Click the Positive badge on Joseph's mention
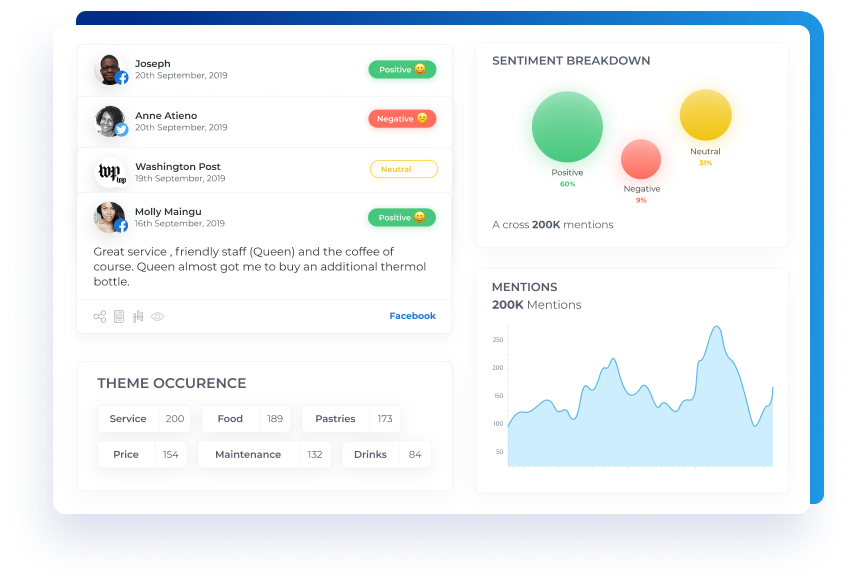Image resolution: width=854 pixels, height=586 pixels. 402,70
